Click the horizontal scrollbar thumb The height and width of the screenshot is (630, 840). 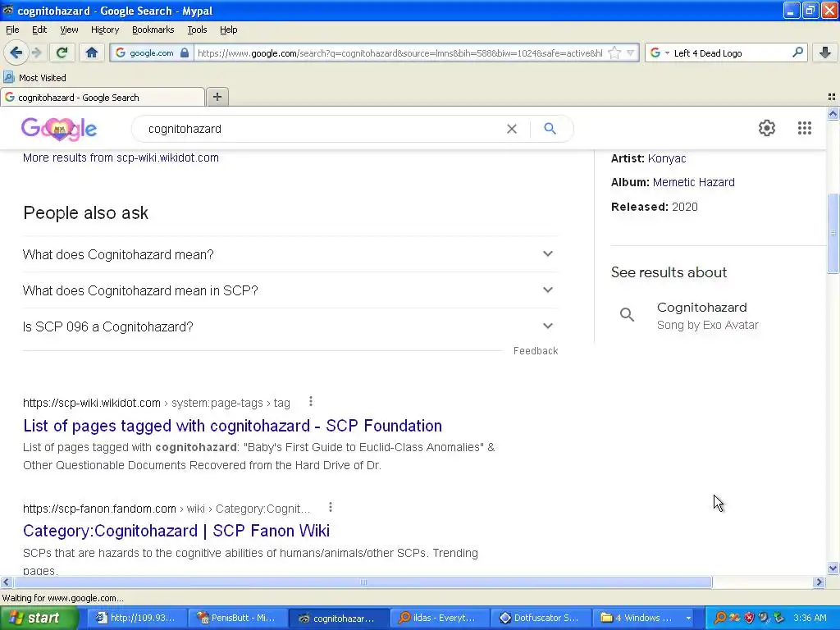363,582
